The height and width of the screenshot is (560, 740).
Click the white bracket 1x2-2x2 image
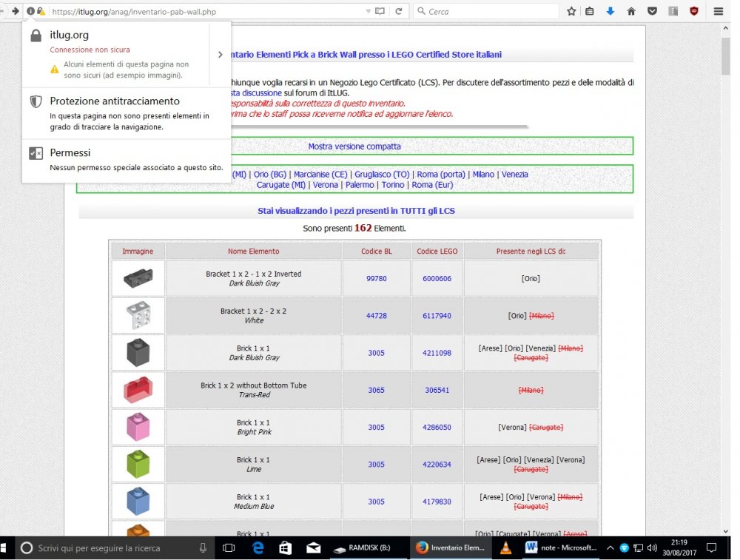click(138, 315)
